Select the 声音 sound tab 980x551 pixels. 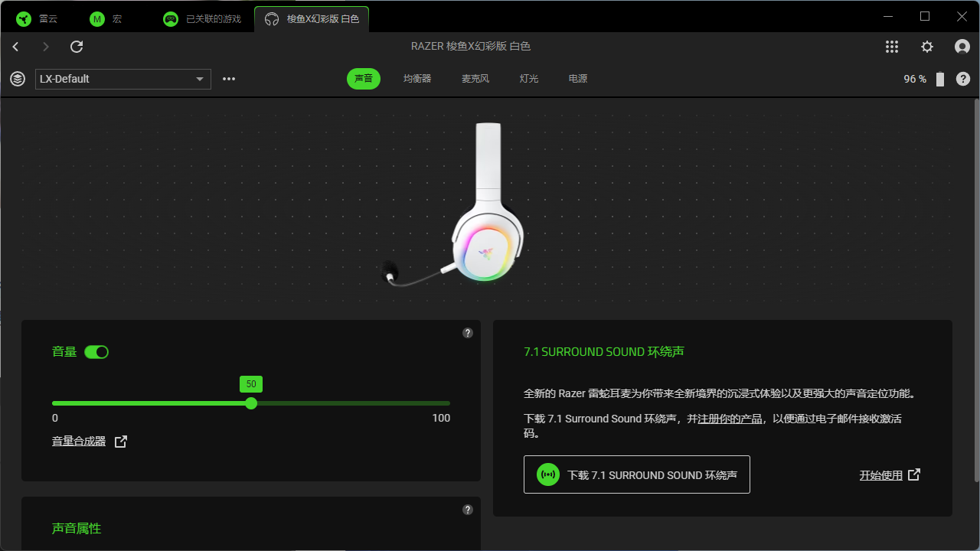tap(364, 79)
